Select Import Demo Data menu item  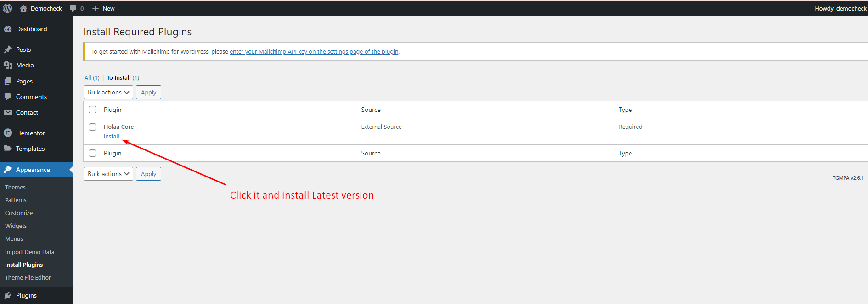29,252
